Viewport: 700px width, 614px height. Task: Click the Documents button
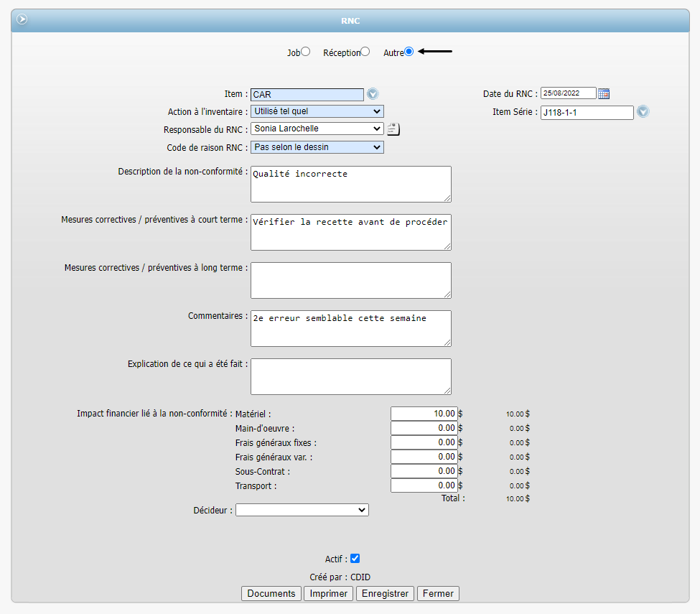(x=271, y=594)
